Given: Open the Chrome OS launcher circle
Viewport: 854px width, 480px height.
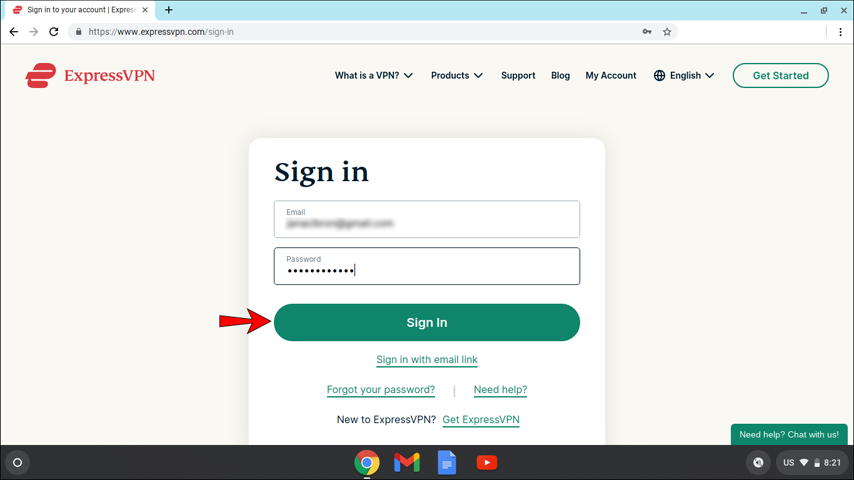Looking at the screenshot, I should click(17, 463).
